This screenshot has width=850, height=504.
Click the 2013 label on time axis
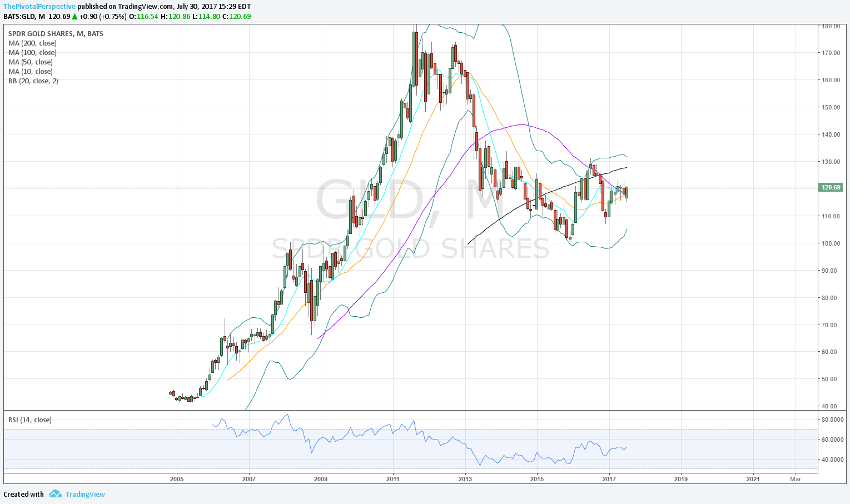(x=465, y=478)
